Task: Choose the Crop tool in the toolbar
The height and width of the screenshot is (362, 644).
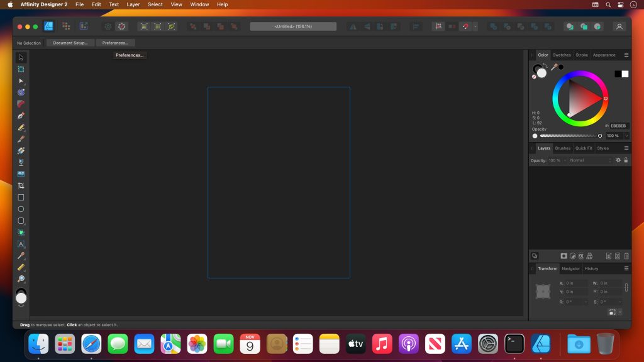Action: pos(21,185)
